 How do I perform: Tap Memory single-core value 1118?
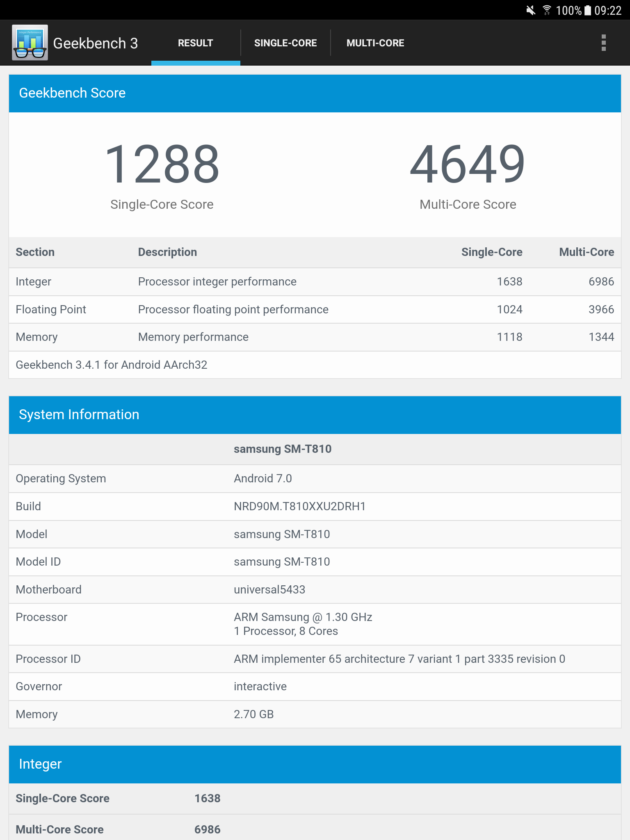tap(509, 337)
